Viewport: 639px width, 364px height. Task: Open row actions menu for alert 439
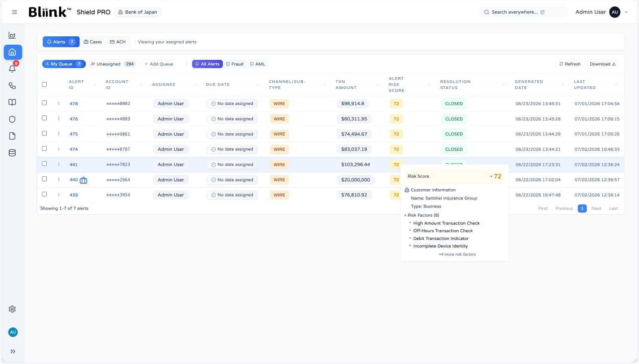click(x=59, y=195)
